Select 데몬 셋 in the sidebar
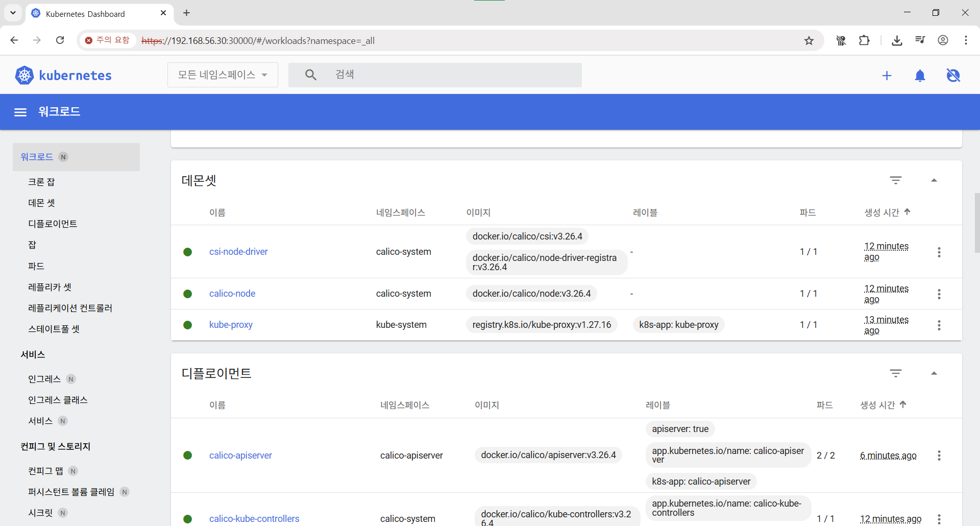The width and height of the screenshot is (980, 526). pos(41,203)
